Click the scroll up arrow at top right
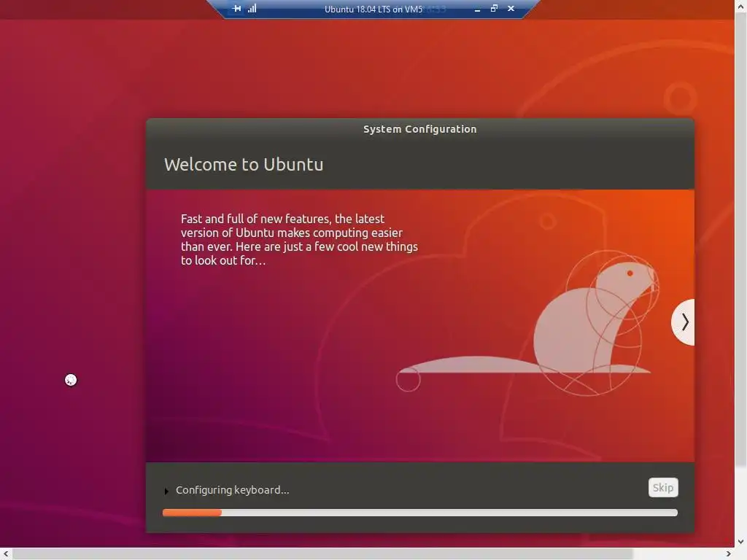The height and width of the screenshot is (560, 747). [741, 6]
